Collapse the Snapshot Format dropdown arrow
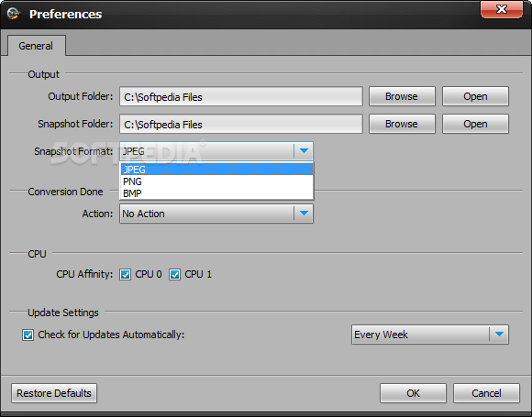The height and width of the screenshot is (417, 532). 304,151
